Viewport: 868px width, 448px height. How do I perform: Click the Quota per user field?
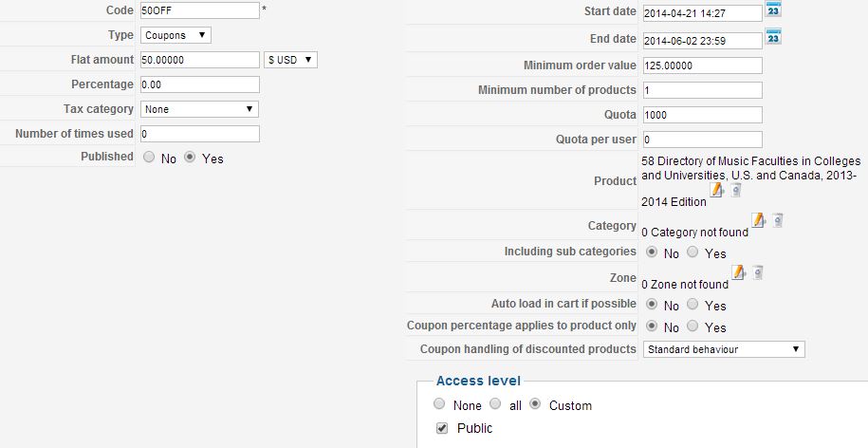[702, 140]
